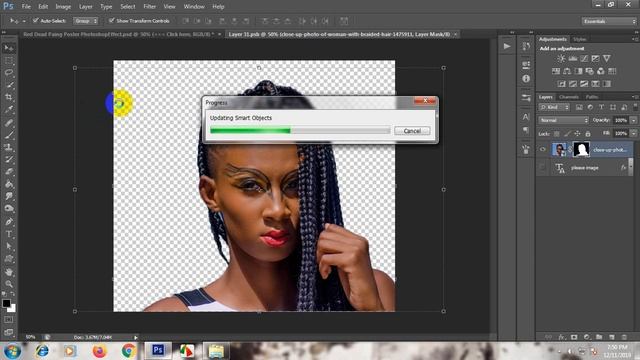Viewport: 640px width, 360px height.
Task: Open the Image menu
Action: 63,7
